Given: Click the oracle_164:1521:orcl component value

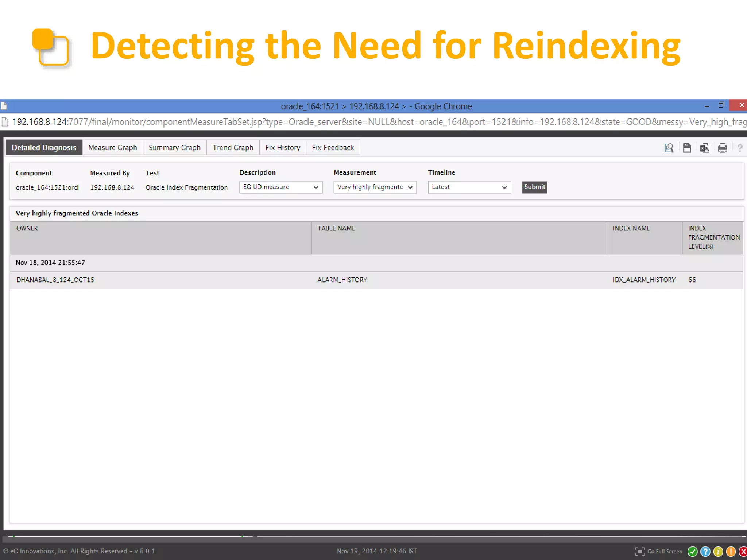Looking at the screenshot, I should tap(47, 187).
